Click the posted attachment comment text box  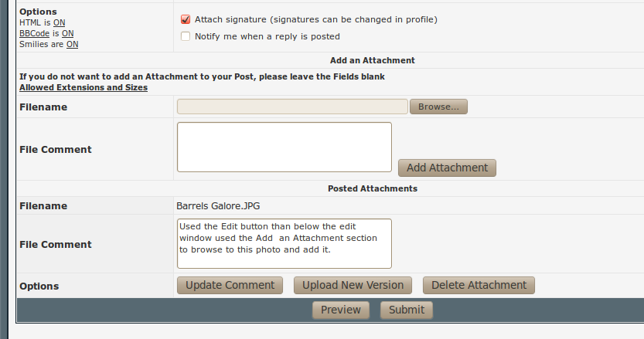pos(285,243)
